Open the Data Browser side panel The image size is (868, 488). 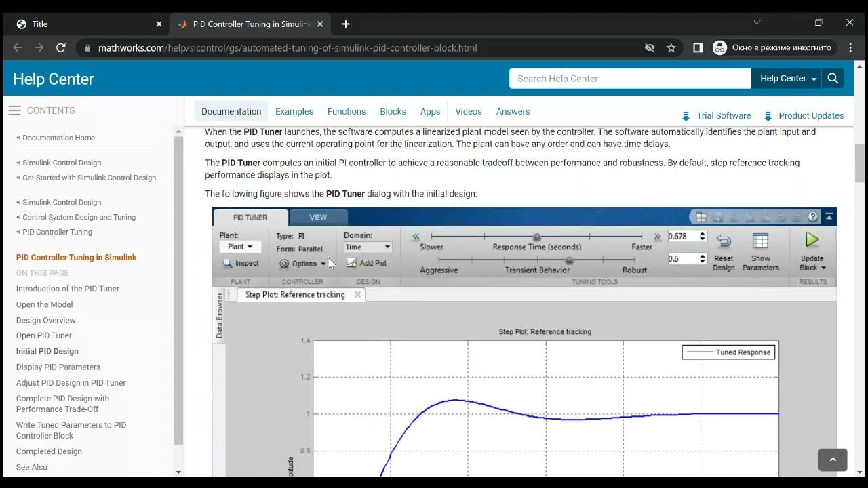tap(220, 315)
